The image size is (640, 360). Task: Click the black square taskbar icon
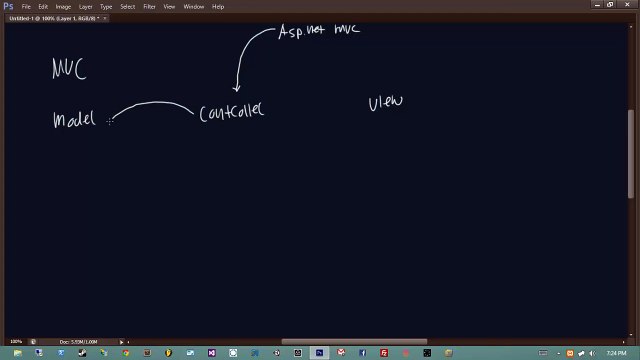[x=427, y=353]
